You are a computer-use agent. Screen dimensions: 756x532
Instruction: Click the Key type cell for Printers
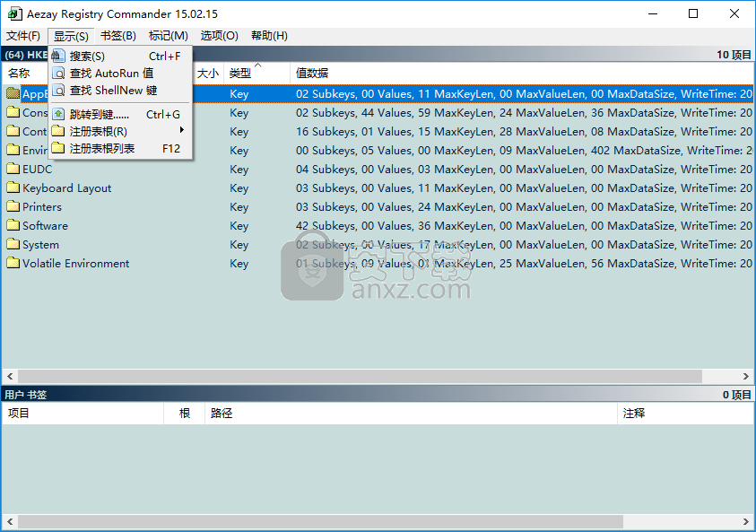tap(239, 207)
